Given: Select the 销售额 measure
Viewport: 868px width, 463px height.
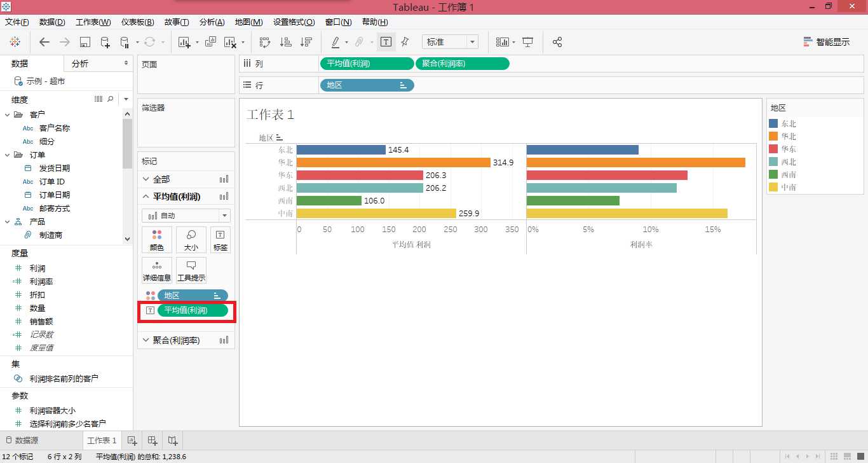Looking at the screenshot, I should pyautogui.click(x=41, y=321).
